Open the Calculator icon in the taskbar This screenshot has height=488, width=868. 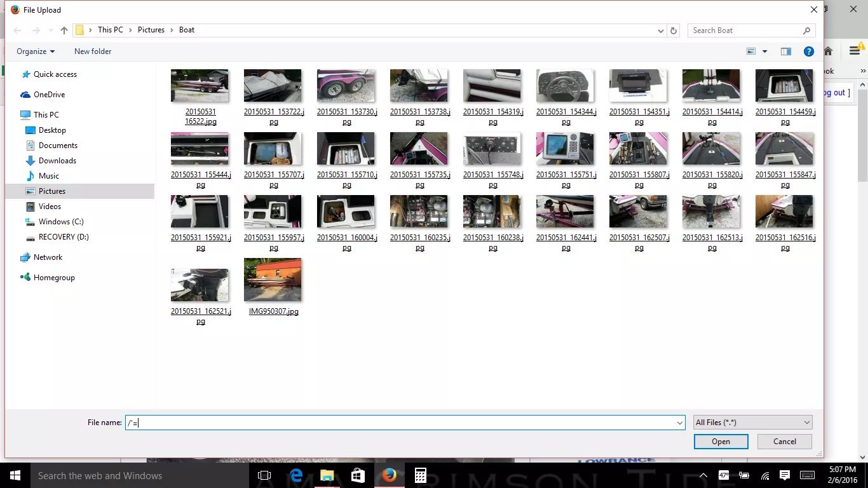420,475
